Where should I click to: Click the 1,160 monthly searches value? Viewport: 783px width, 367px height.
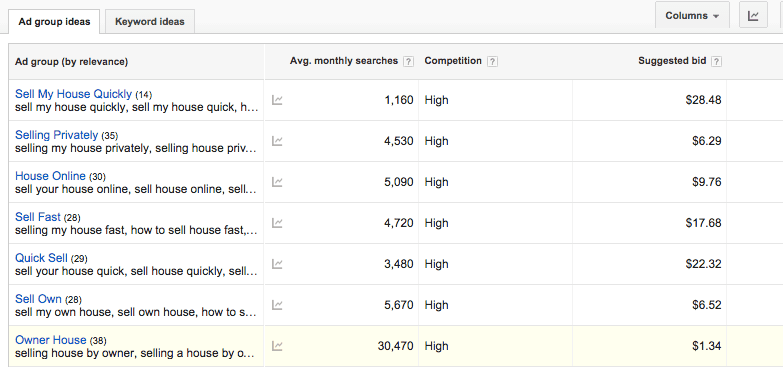(399, 100)
